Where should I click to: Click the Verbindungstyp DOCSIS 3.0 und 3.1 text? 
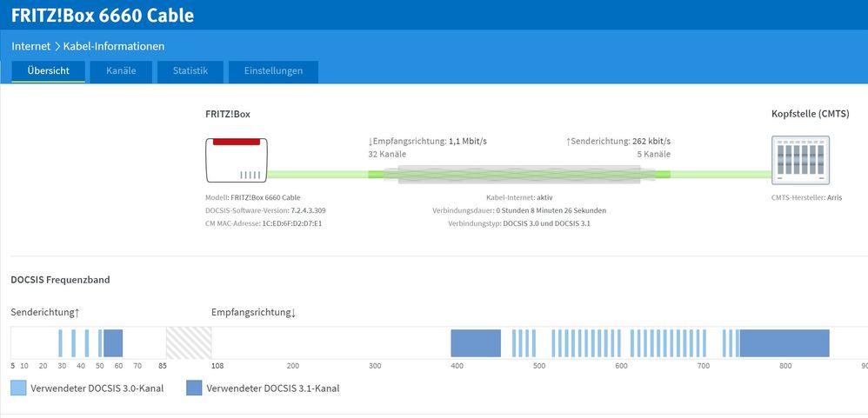pyautogui.click(x=519, y=224)
